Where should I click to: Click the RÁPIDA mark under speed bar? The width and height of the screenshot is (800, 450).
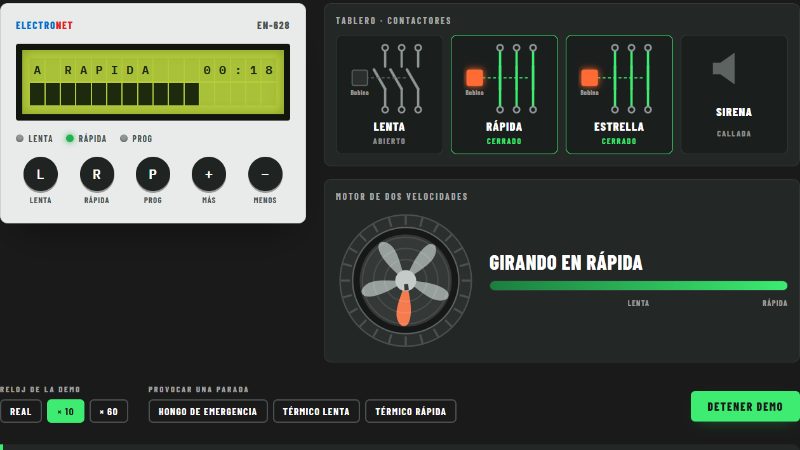coord(774,303)
